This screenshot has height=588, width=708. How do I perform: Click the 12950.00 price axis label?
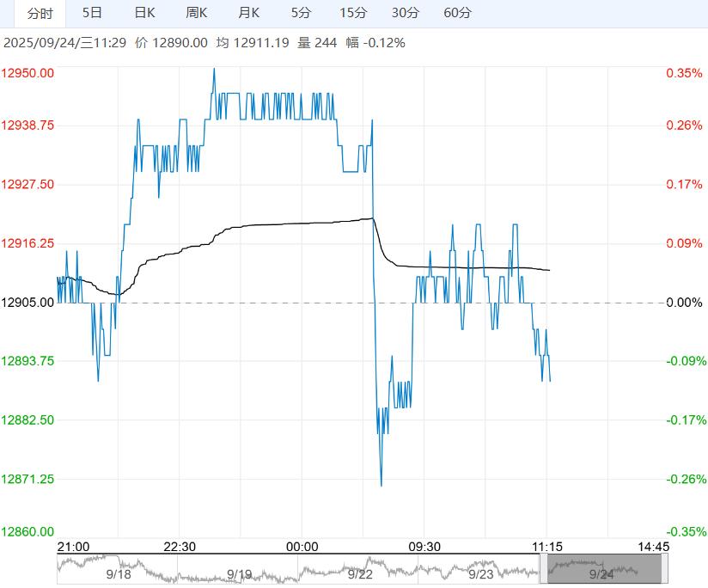(27, 73)
